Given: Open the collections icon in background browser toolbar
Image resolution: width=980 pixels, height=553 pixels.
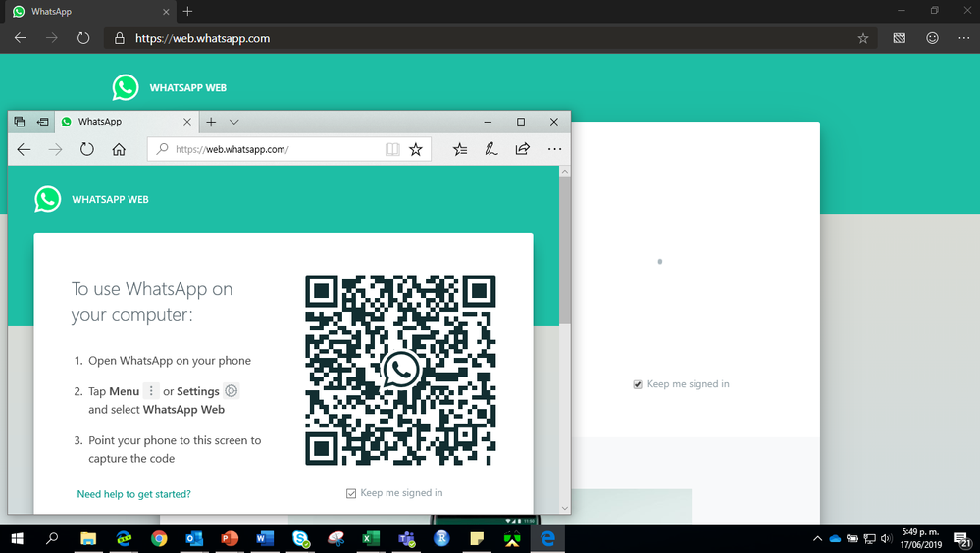Looking at the screenshot, I should point(900,38).
